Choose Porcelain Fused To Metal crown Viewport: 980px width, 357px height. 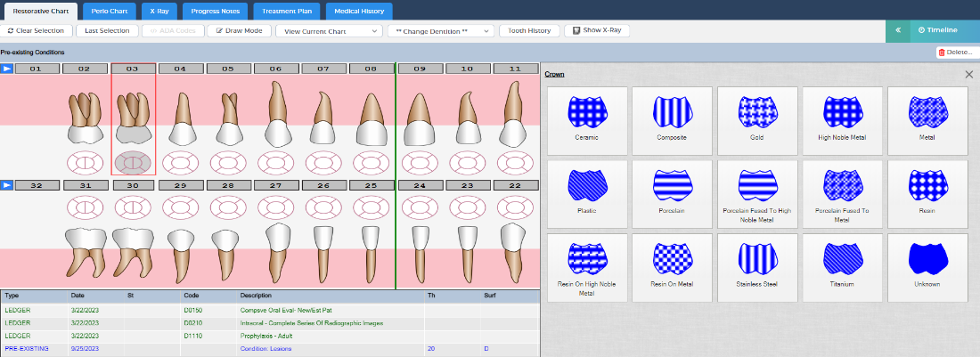click(x=842, y=194)
